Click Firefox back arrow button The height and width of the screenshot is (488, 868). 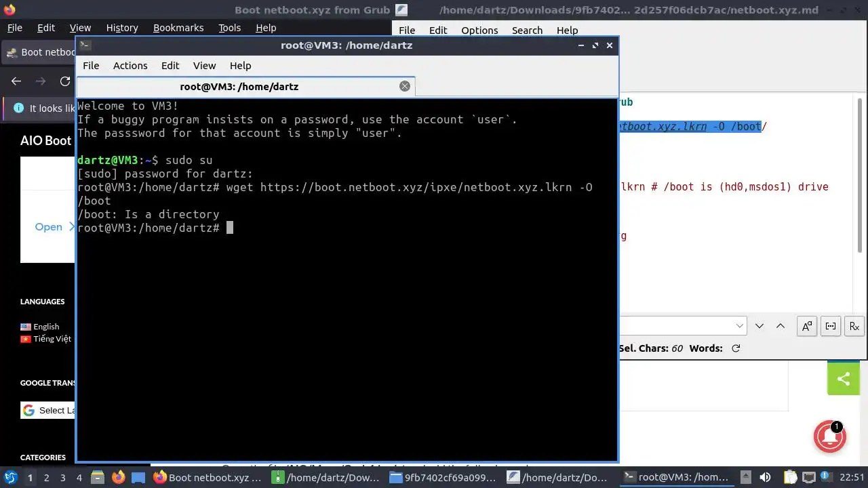point(16,81)
